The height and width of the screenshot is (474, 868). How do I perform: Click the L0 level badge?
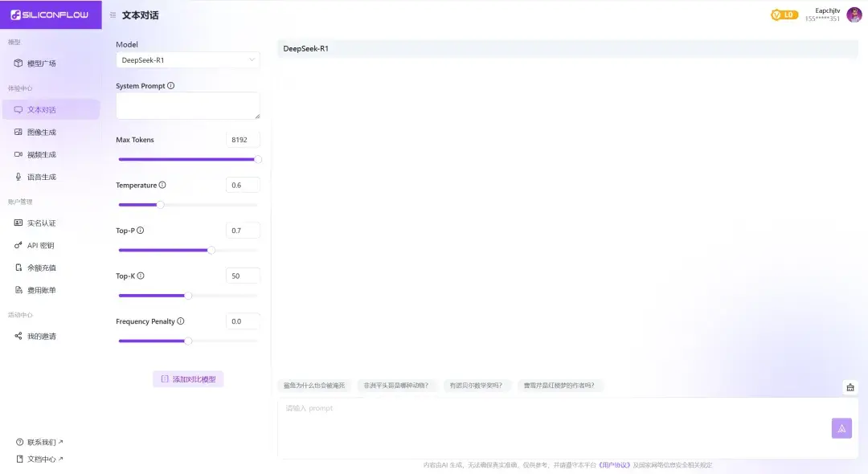[x=784, y=15]
